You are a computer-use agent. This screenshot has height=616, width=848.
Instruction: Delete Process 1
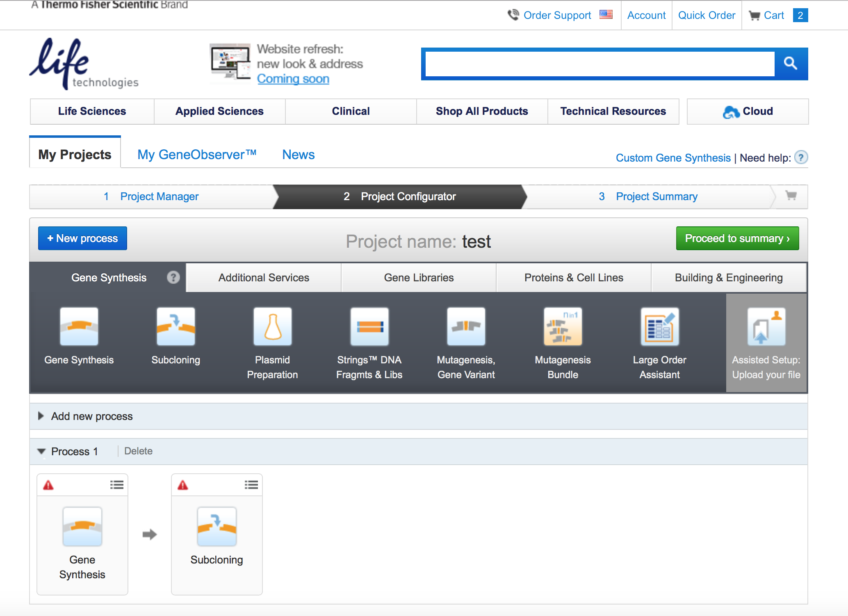coord(138,451)
